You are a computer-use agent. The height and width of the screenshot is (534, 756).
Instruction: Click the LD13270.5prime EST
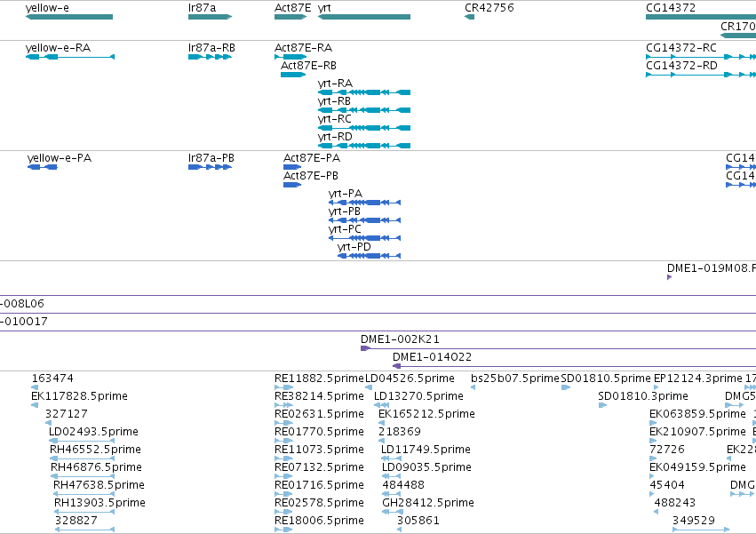(x=381, y=405)
